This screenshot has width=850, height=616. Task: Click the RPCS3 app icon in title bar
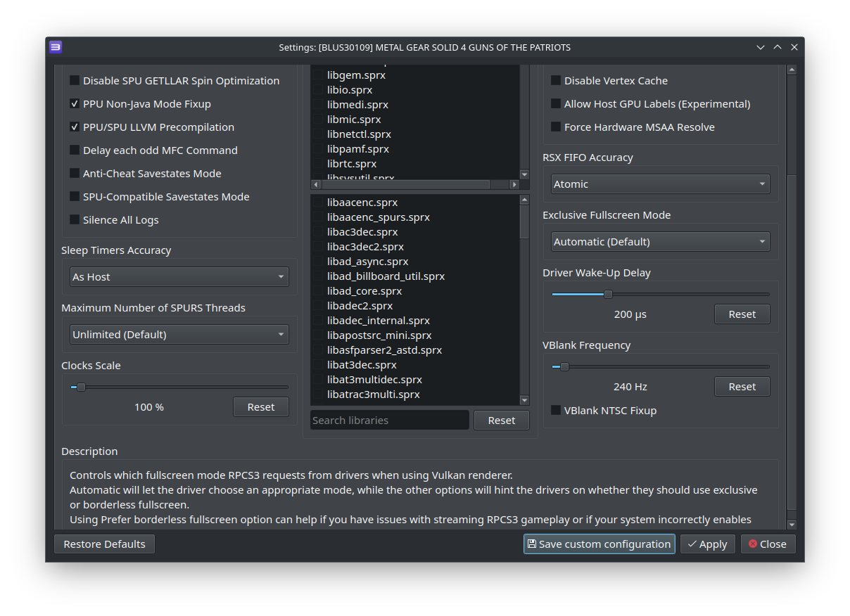56,47
